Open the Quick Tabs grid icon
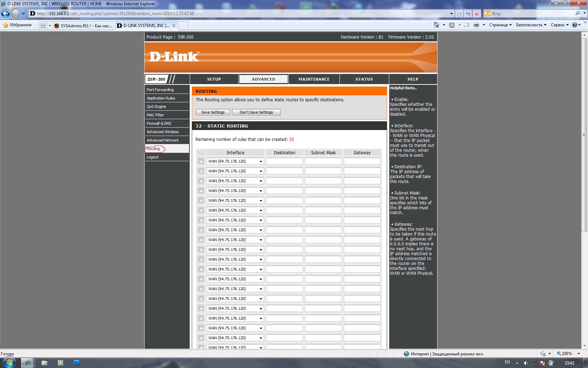Image resolution: width=588 pixels, height=368 pixels. pos(43,26)
